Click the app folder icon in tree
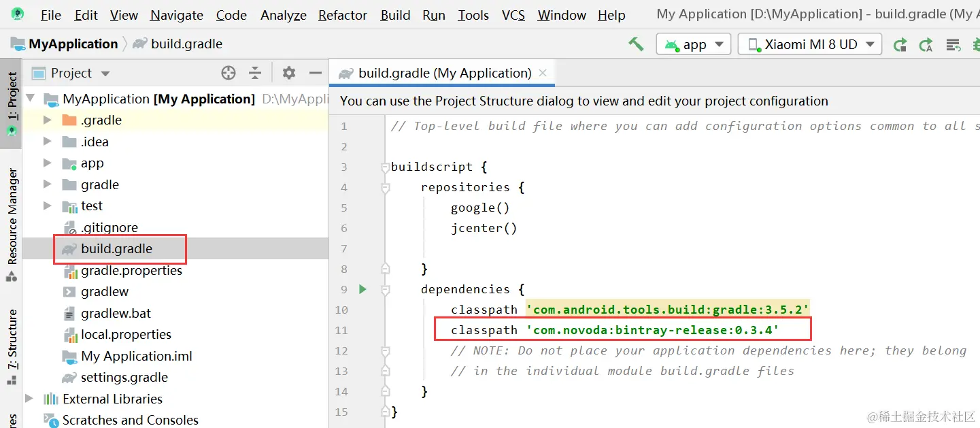 pyautogui.click(x=69, y=163)
